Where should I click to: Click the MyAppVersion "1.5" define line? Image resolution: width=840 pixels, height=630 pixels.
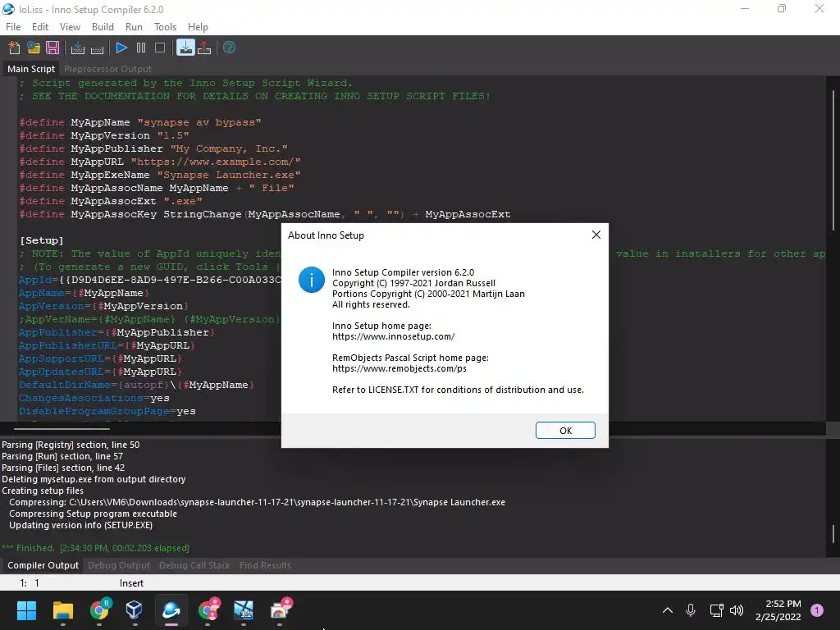(104, 135)
